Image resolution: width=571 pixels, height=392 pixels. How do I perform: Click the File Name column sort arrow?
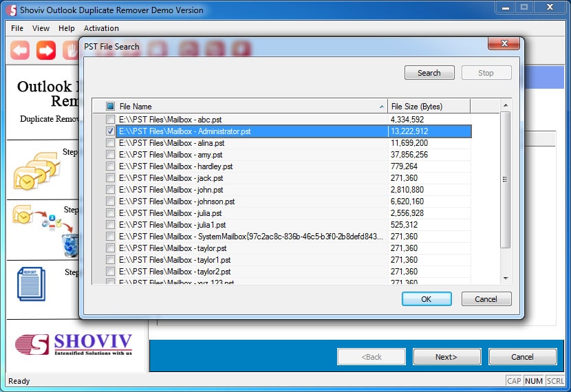pyautogui.click(x=381, y=107)
